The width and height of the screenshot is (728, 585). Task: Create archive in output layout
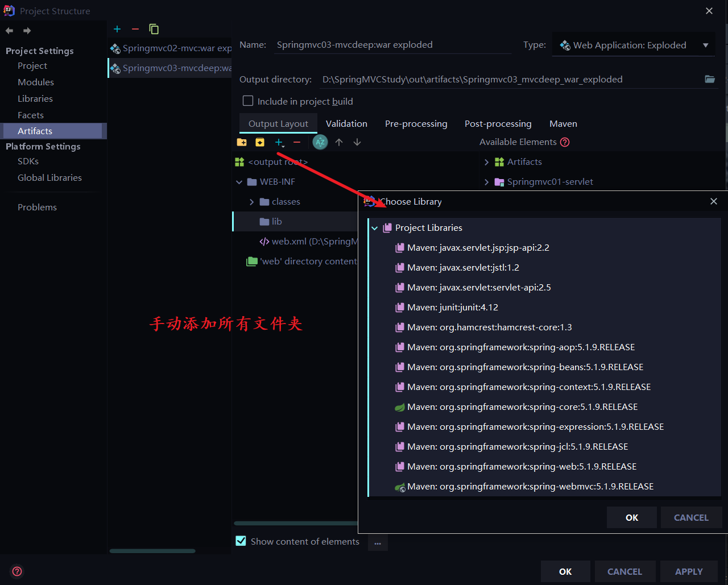(260, 142)
